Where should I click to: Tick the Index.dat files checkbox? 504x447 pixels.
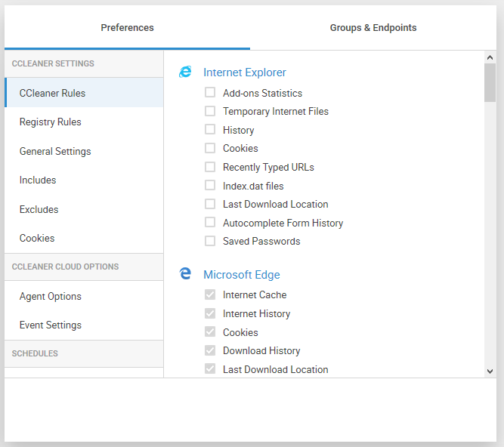(210, 185)
